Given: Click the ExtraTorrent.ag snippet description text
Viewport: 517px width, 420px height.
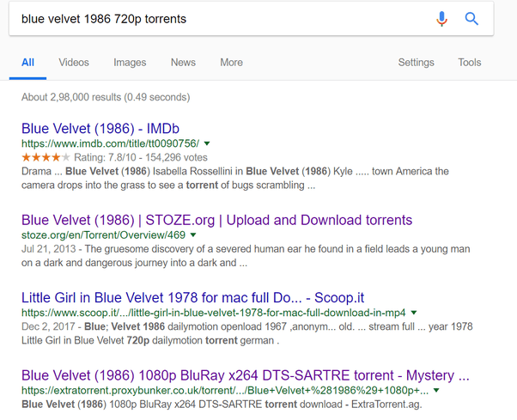Looking at the screenshot, I should 222,405.
